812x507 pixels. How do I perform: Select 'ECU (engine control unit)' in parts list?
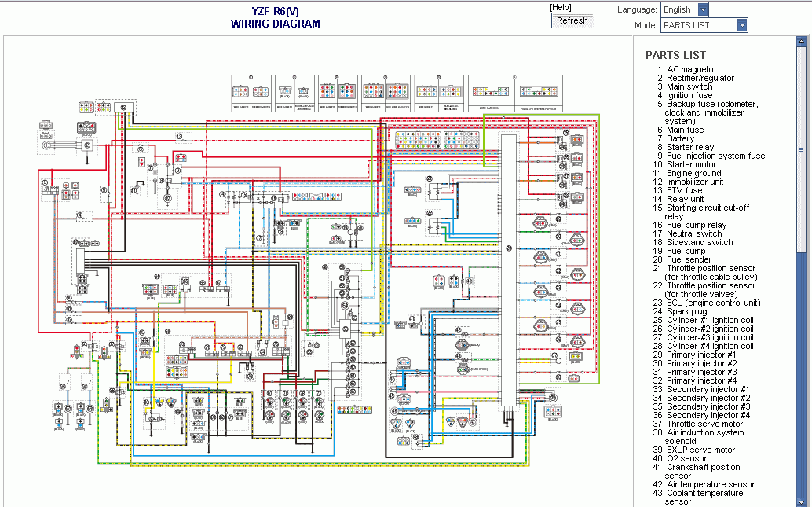point(713,303)
